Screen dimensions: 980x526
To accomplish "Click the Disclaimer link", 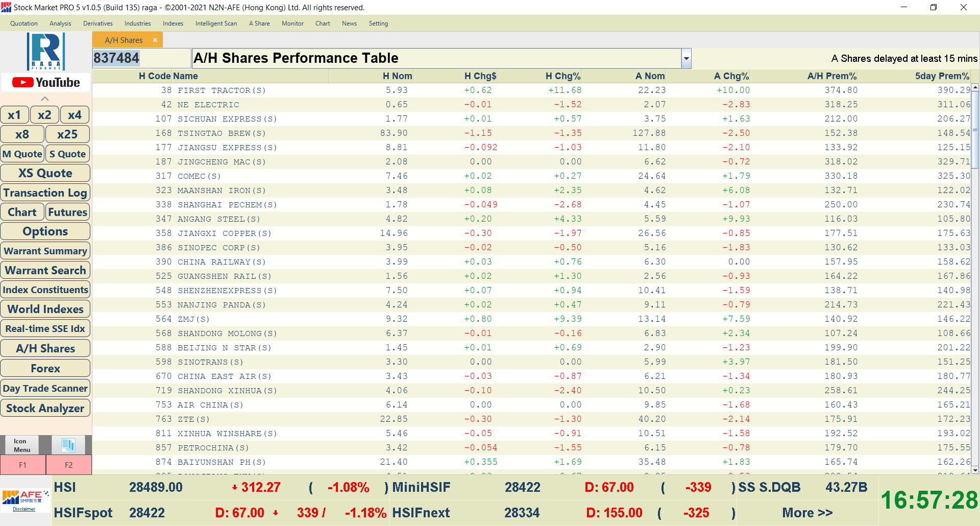I will click(24, 509).
